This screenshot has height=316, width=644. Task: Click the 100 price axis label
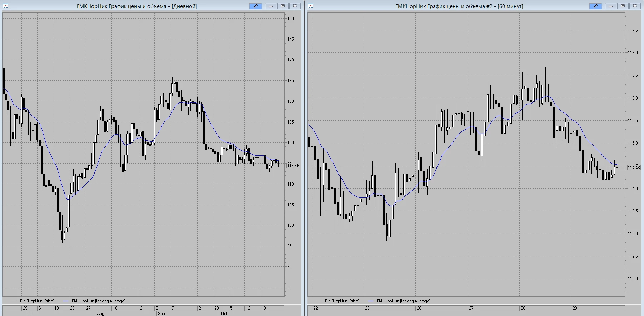291,225
